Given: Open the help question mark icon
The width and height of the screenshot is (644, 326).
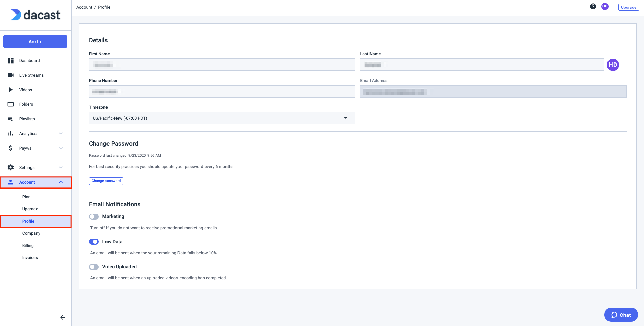Looking at the screenshot, I should click(593, 6).
